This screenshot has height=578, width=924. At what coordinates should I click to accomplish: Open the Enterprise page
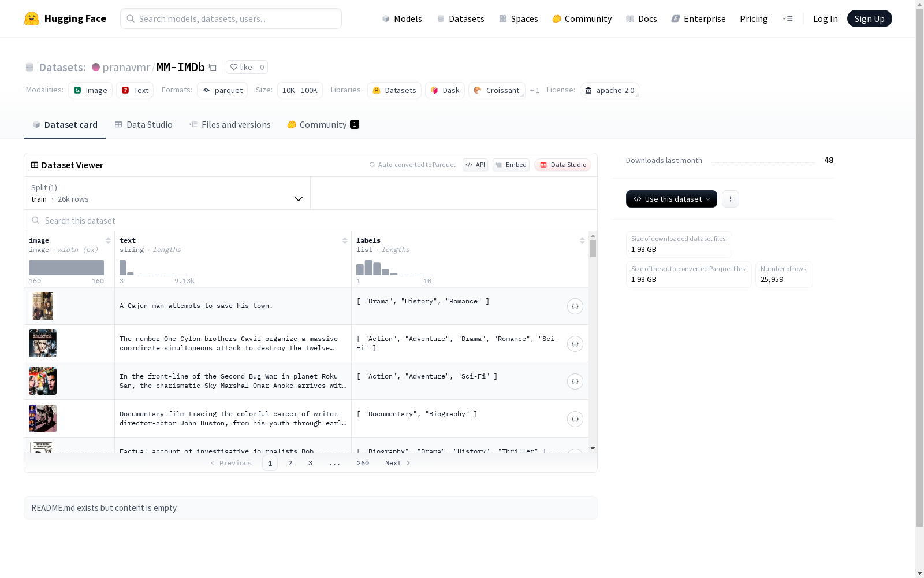(x=699, y=18)
